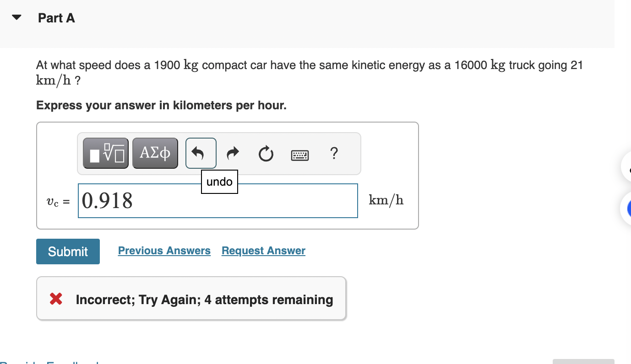Open the math templates palette
Screen dimensions: 631x364
pyautogui.click(x=105, y=153)
